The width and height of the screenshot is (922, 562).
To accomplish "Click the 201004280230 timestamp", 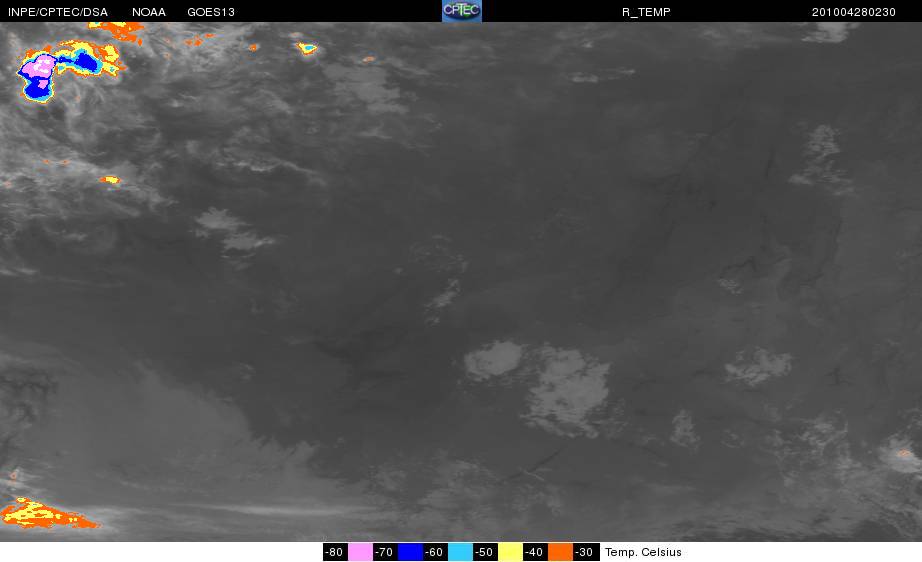I will coord(853,12).
